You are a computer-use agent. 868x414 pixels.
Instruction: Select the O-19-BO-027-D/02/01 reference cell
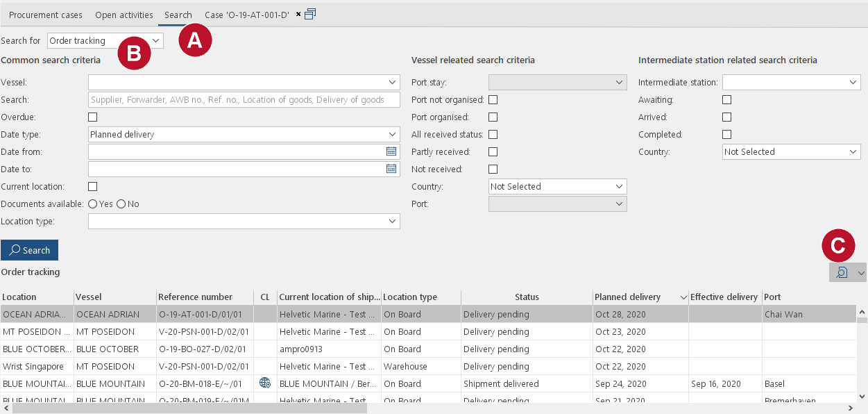pos(205,349)
